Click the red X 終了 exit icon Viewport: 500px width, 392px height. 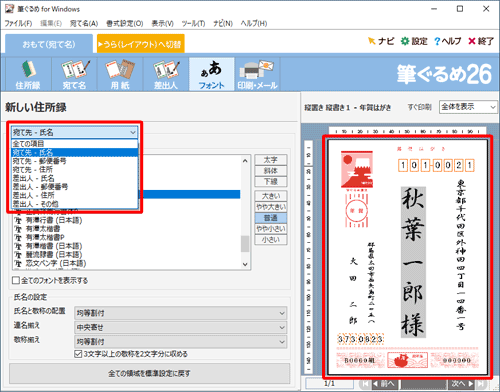[481, 41]
